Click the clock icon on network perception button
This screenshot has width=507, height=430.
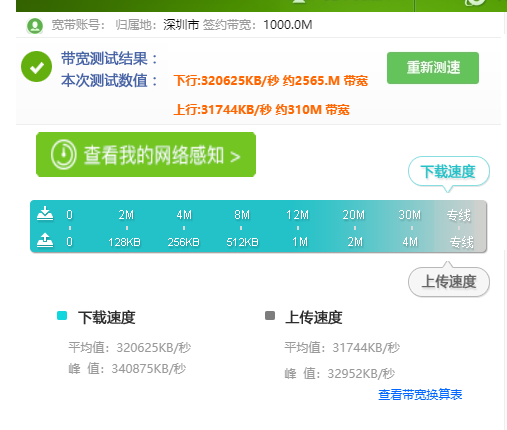(x=64, y=155)
